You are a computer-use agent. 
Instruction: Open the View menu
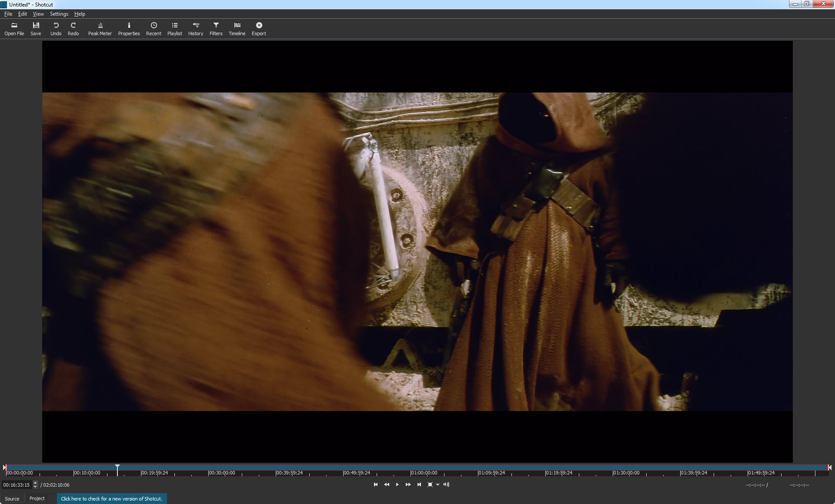point(38,14)
